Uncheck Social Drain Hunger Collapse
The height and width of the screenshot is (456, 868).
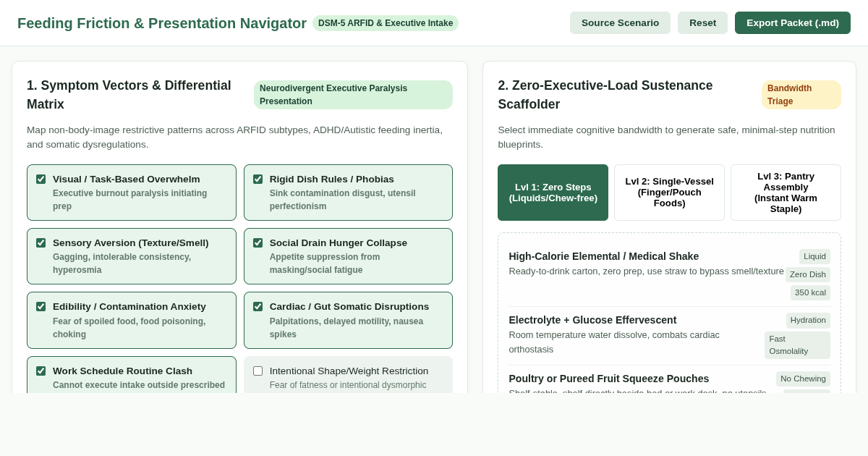click(258, 242)
